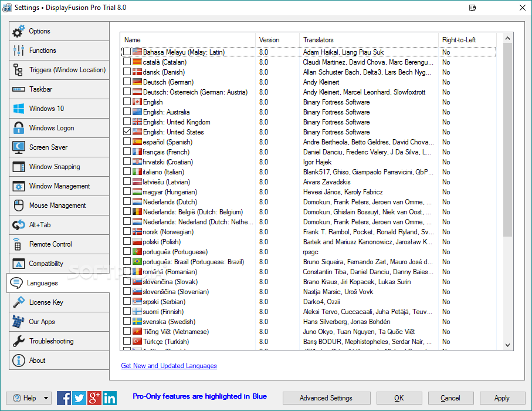Check the français (French) checkbox
This screenshot has width=532, height=411.
pos(127,151)
